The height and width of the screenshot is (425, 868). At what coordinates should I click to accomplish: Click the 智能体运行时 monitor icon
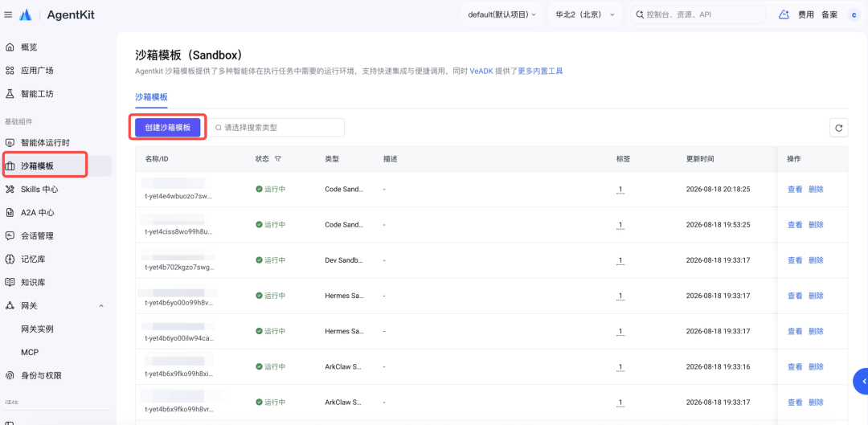tap(10, 143)
